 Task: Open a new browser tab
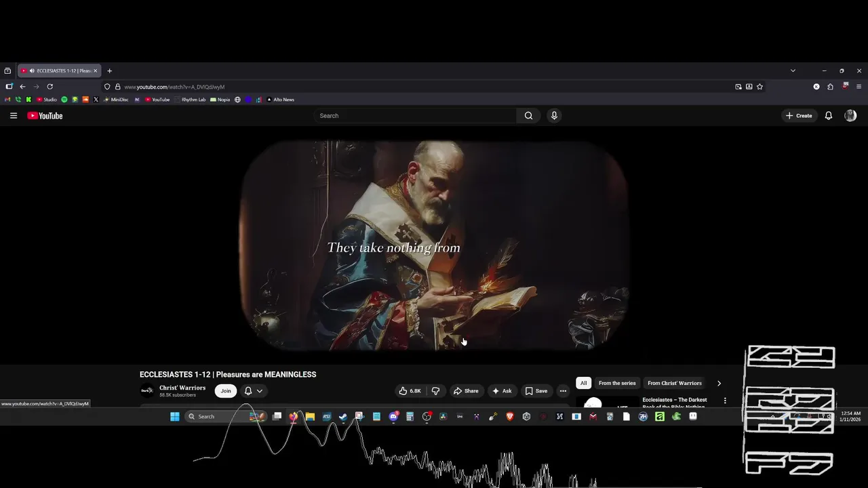pos(110,70)
